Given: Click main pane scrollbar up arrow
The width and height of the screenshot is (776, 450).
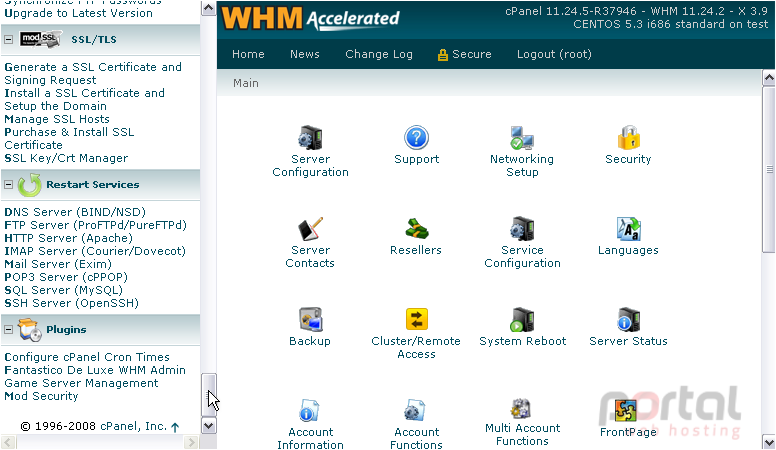Looking at the screenshot, I should coord(769,78).
